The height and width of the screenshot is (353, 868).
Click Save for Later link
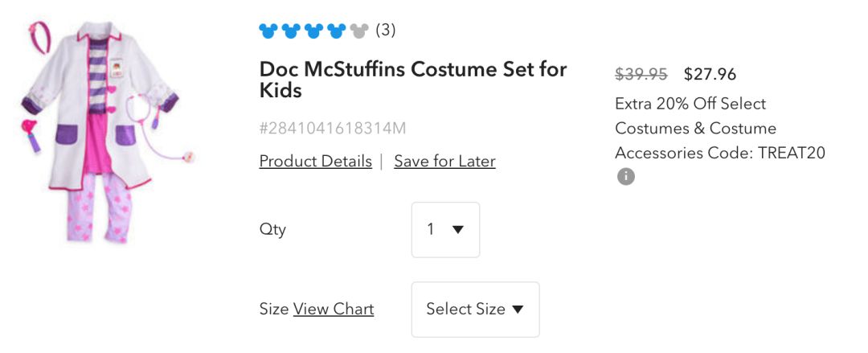444,162
